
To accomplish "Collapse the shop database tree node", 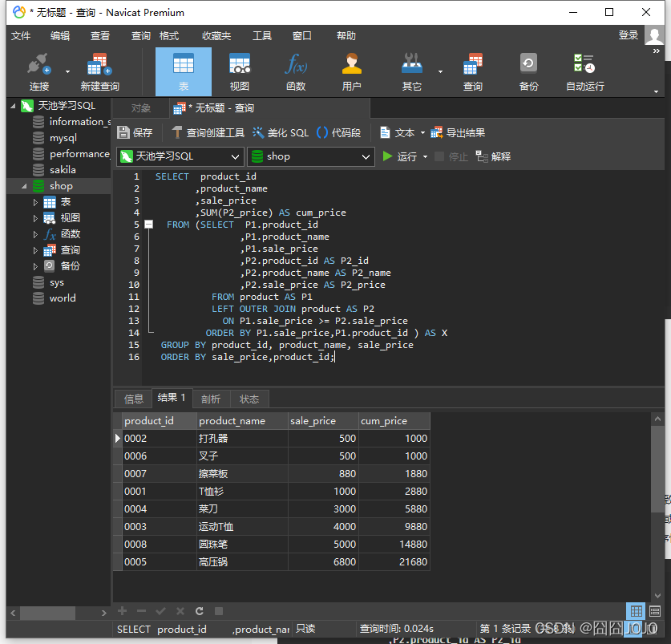I will click(x=24, y=186).
